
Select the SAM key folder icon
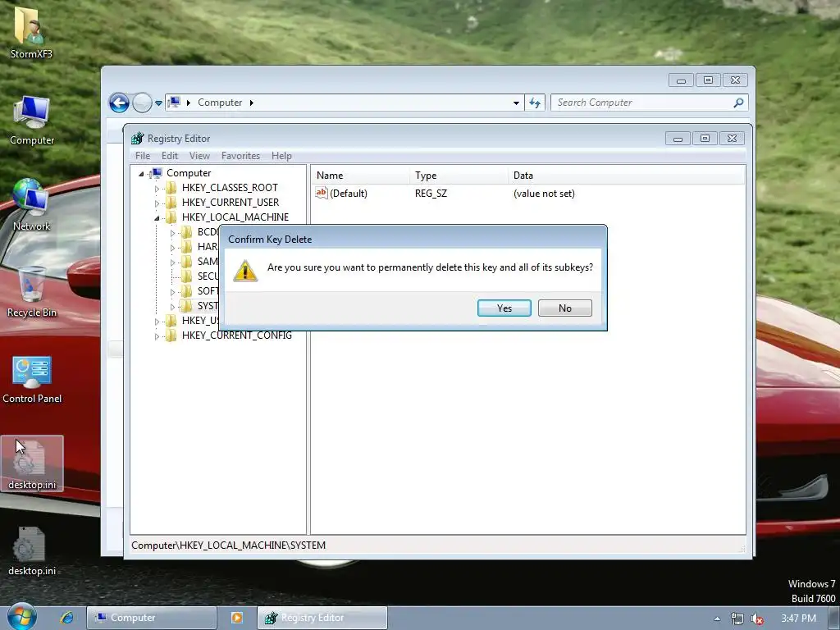(x=186, y=262)
